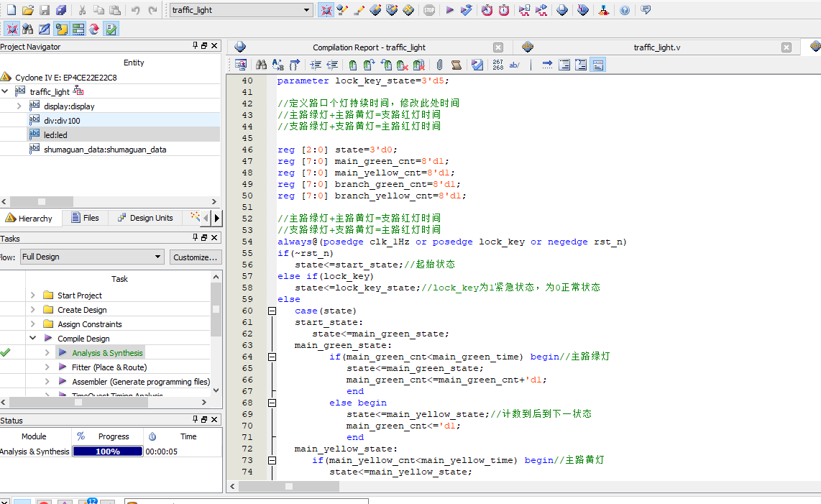Toggle the highlighted first icon in main toolbar

click(326, 10)
